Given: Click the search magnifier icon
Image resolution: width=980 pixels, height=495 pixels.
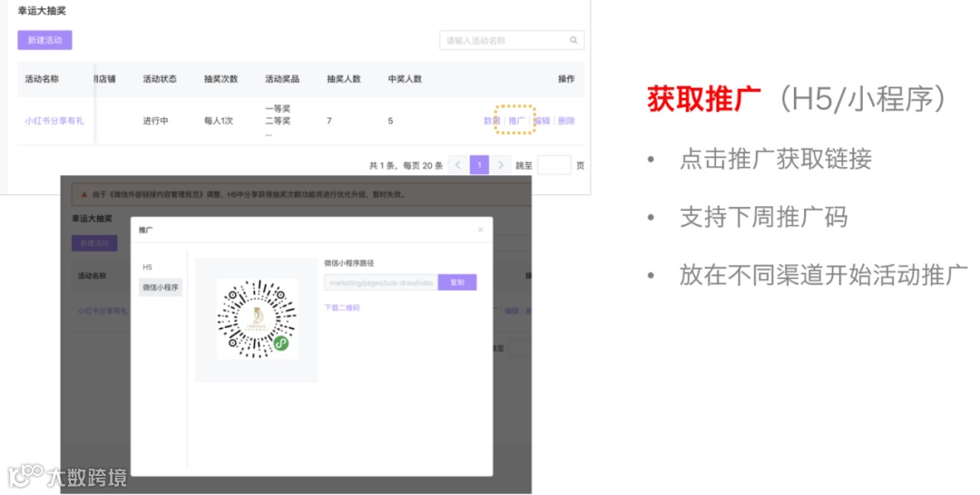Looking at the screenshot, I should [x=573, y=40].
